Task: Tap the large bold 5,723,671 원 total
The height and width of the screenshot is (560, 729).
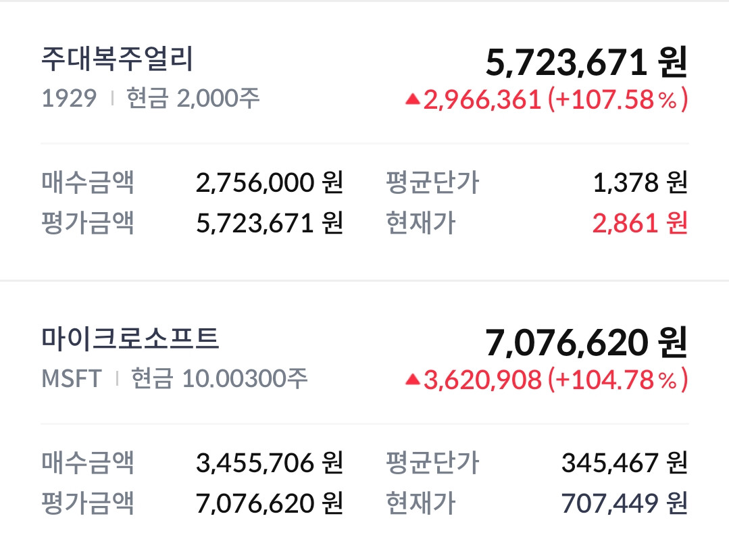Action: (586, 63)
